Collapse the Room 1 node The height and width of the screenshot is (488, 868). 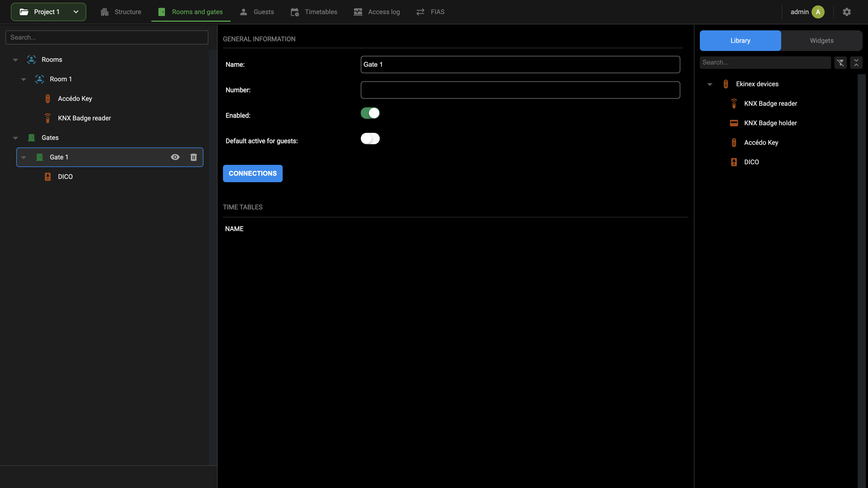23,79
